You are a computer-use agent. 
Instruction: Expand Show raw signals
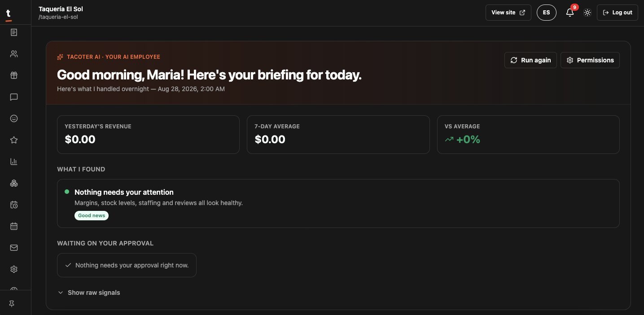pyautogui.click(x=89, y=293)
